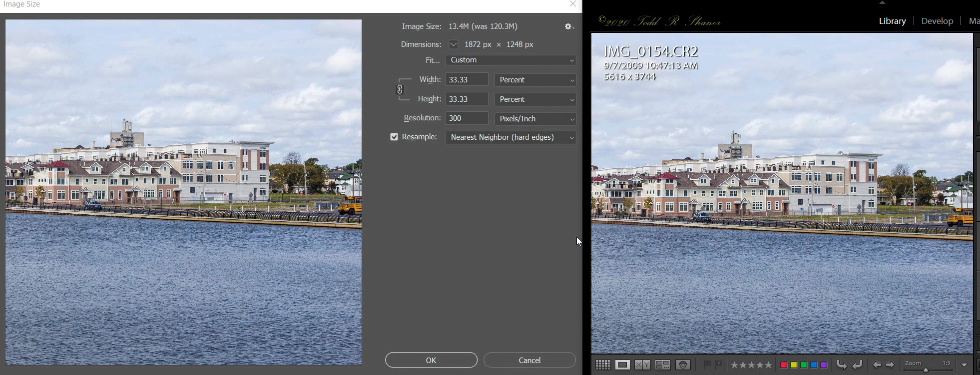Flag photo as picked
This screenshot has height=375, width=980.
pos(707,365)
